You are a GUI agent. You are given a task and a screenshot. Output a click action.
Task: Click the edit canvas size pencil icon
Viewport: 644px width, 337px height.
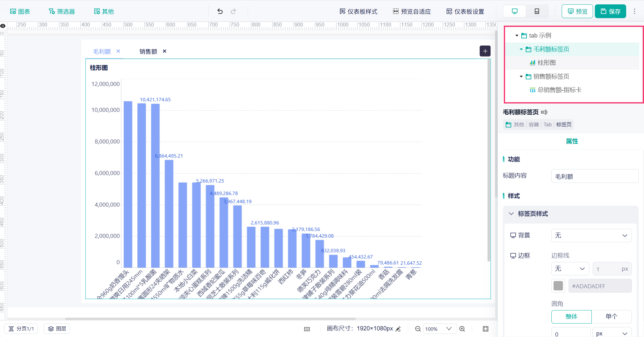tap(398, 329)
